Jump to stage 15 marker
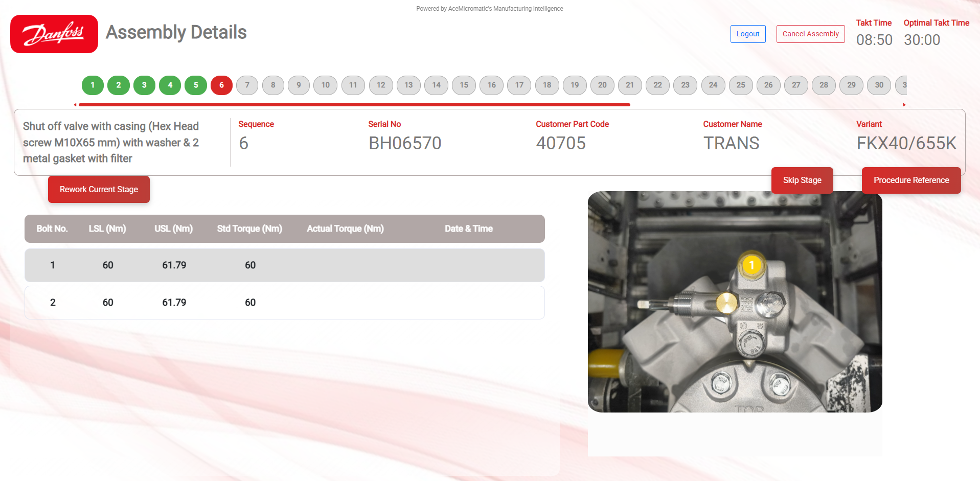This screenshot has height=481, width=980. click(x=464, y=85)
